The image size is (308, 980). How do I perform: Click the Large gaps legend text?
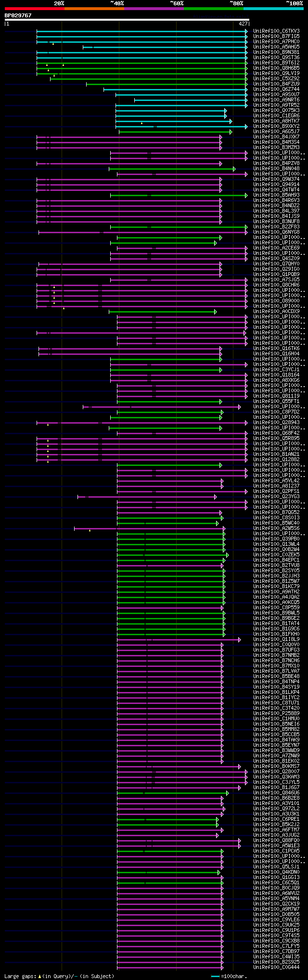(60, 977)
